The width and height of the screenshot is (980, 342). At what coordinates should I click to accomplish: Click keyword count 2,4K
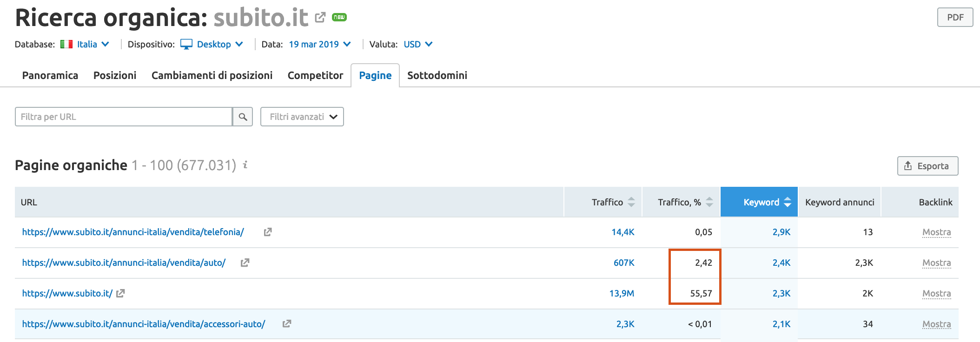(x=781, y=263)
